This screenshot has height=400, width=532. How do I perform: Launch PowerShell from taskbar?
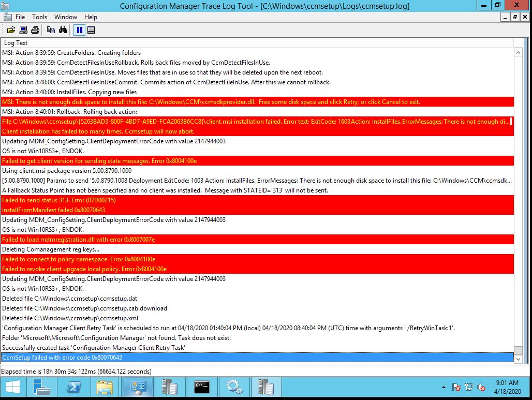coord(74,387)
